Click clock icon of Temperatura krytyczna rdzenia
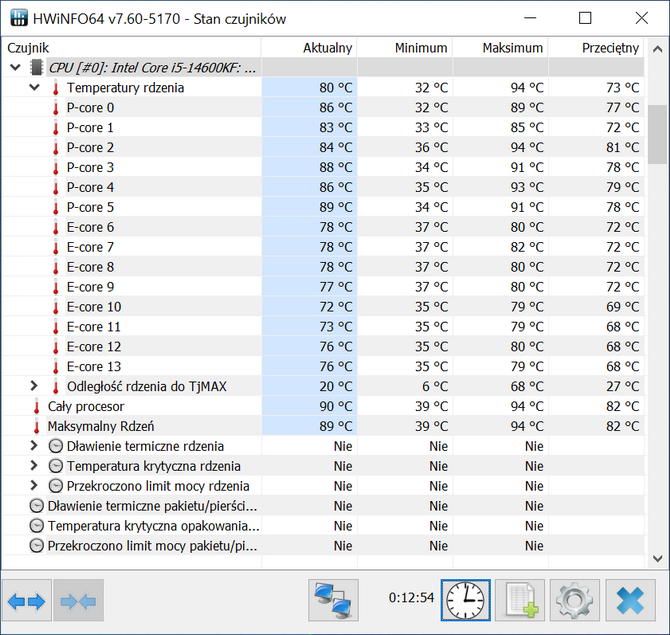 56,466
